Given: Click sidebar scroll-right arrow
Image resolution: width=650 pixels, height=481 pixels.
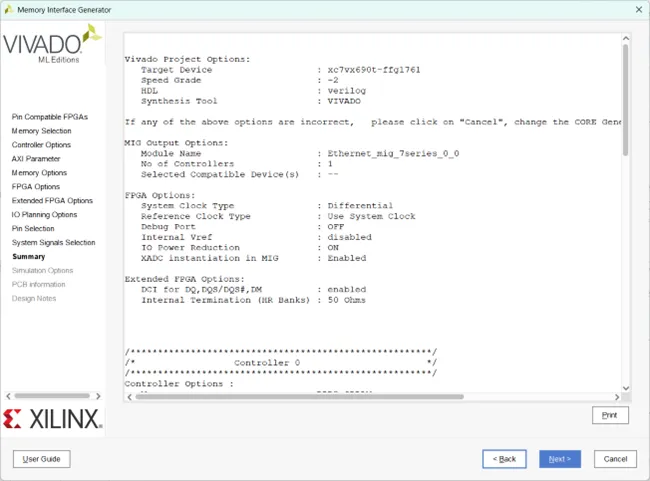Looking at the screenshot, I should point(98,396).
